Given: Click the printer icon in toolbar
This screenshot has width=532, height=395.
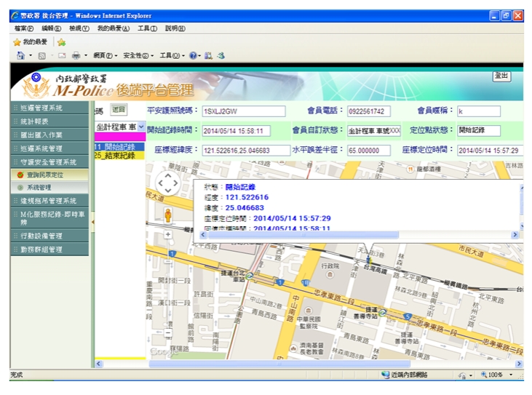Looking at the screenshot, I should (x=76, y=55).
